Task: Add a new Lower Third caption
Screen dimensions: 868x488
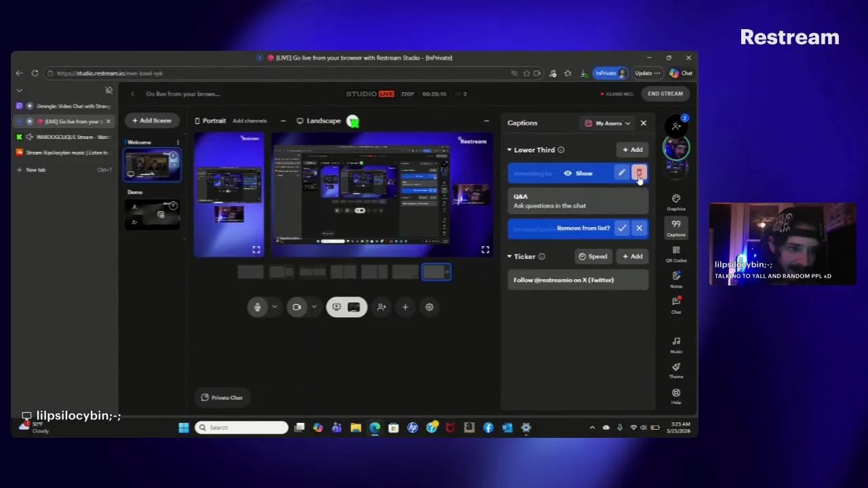Action: pyautogui.click(x=633, y=150)
